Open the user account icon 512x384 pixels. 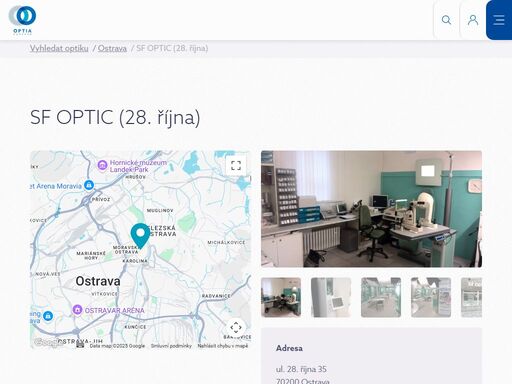(x=473, y=20)
